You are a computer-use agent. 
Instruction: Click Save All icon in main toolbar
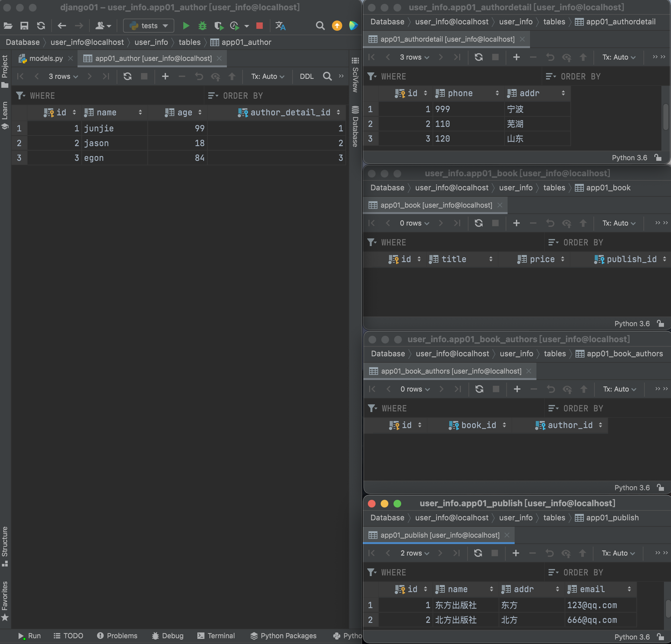(x=24, y=26)
